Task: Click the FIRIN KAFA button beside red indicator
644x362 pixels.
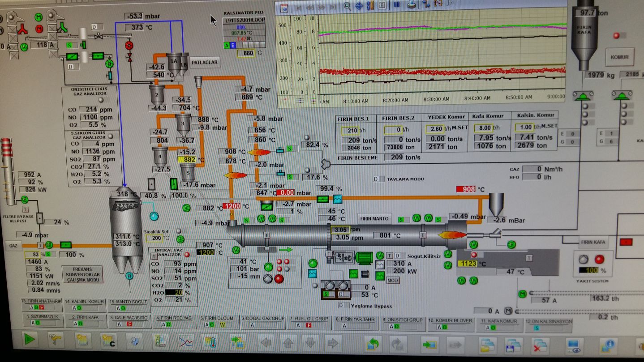Action: pos(593,242)
